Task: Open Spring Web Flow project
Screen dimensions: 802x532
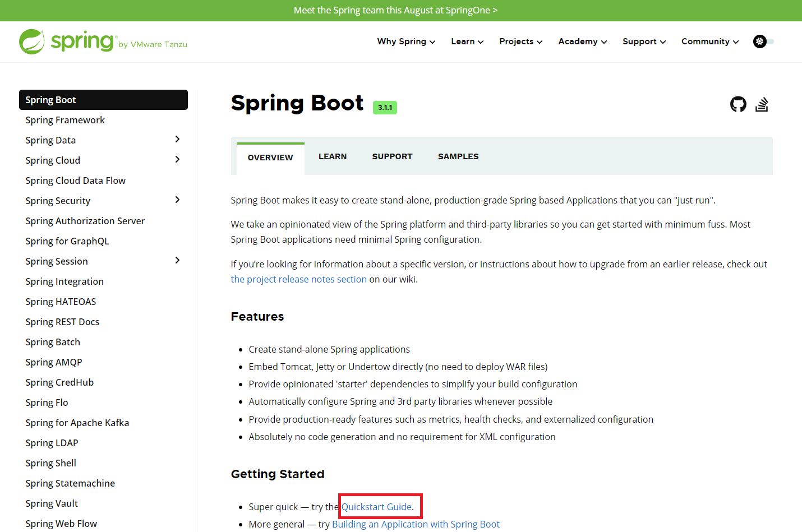Action: tap(61, 524)
